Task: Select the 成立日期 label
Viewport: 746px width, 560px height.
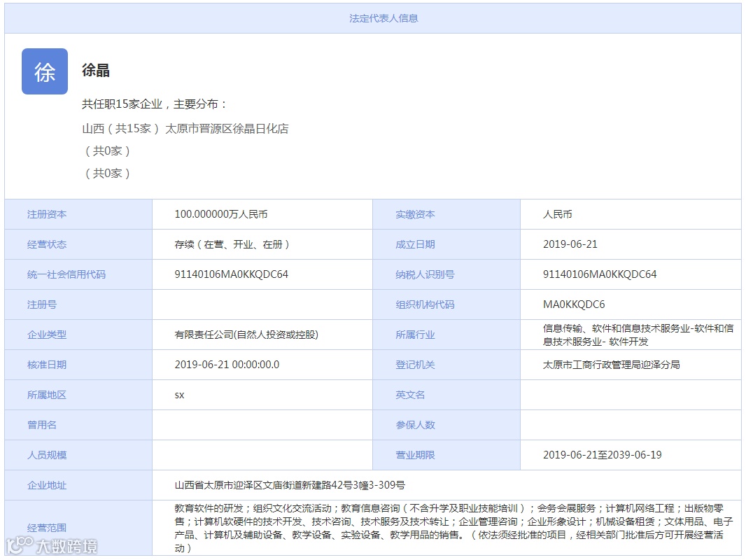Action: click(x=415, y=244)
